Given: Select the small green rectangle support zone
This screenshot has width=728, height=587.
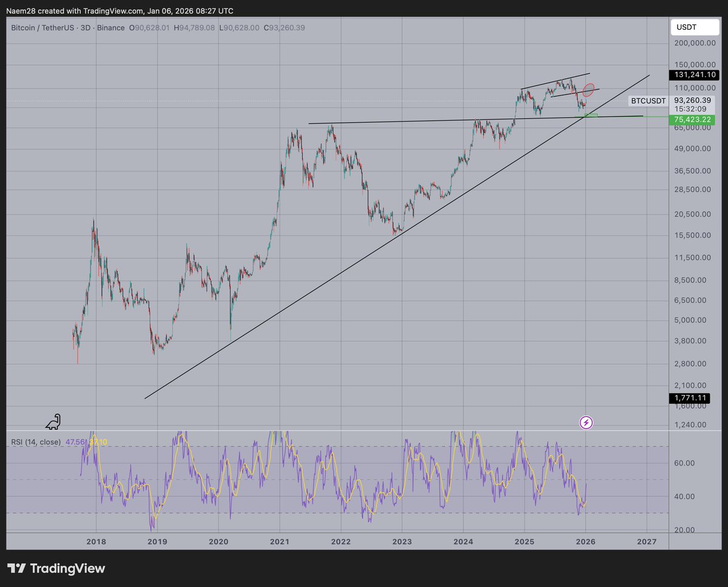Looking at the screenshot, I should pos(590,115).
